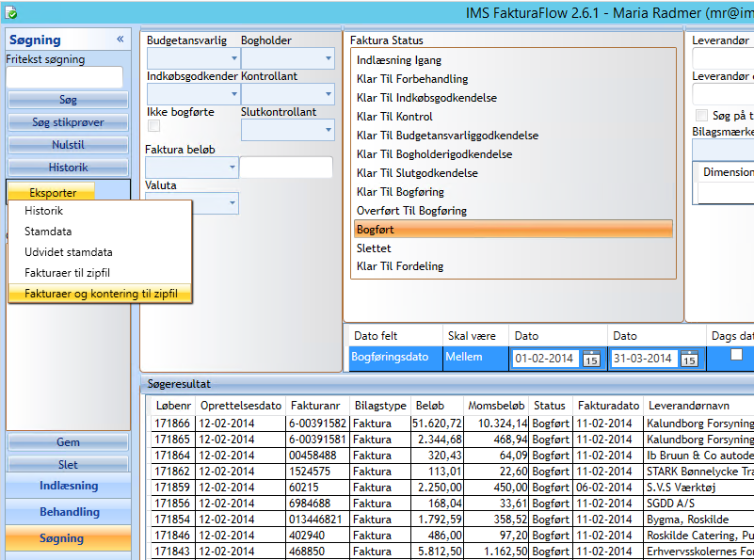Screen dimensions: 754x560
Task: Tick the 'Søg på' checkbox under Leverandør
Action: click(701, 116)
